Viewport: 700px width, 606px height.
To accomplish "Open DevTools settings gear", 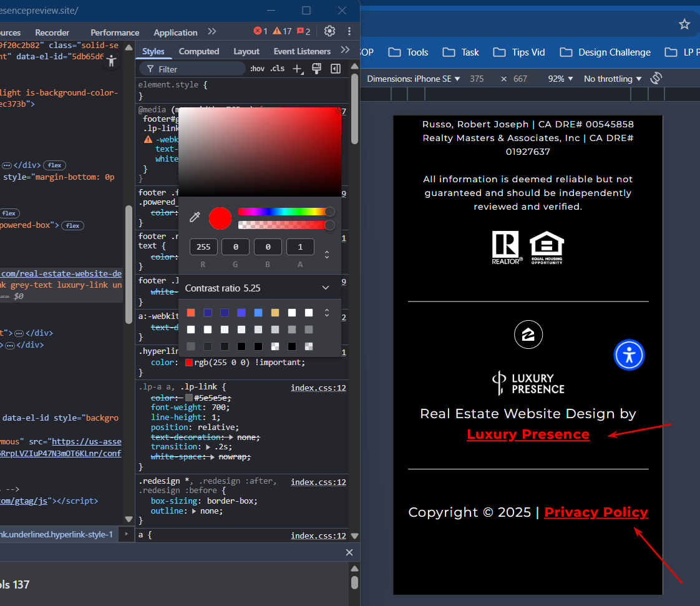I will 329,31.
